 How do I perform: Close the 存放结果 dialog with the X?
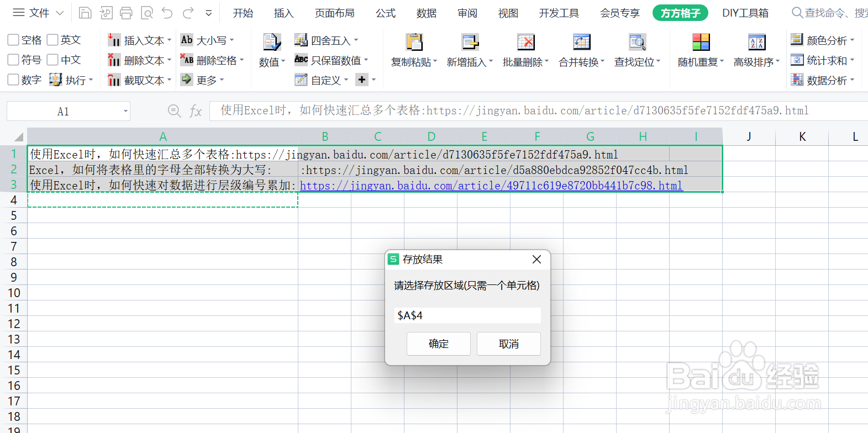point(536,260)
